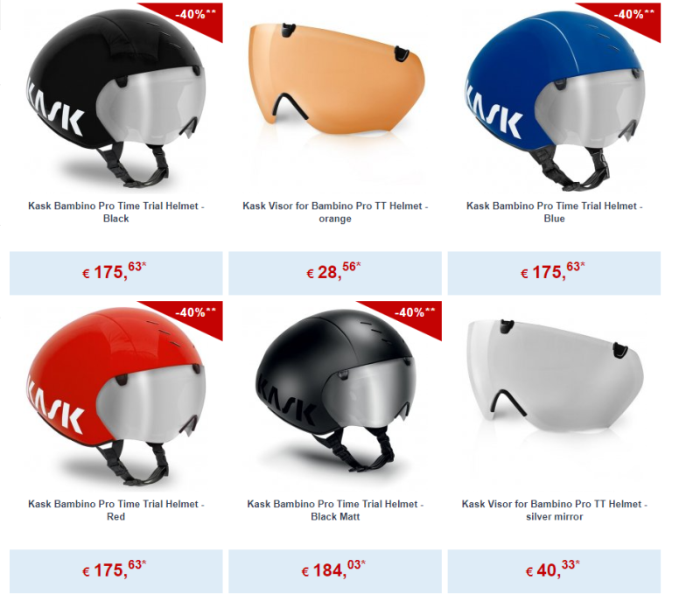Select the €184,03 price box for the Black Matt helmet
Screen dimensions: 700x594
point(335,570)
